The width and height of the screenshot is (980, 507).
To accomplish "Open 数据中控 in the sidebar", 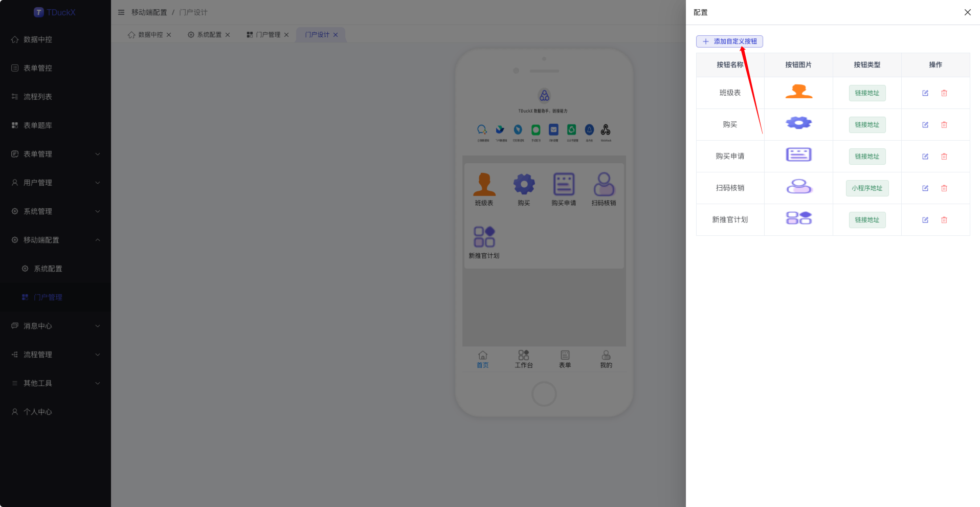I will [55, 39].
